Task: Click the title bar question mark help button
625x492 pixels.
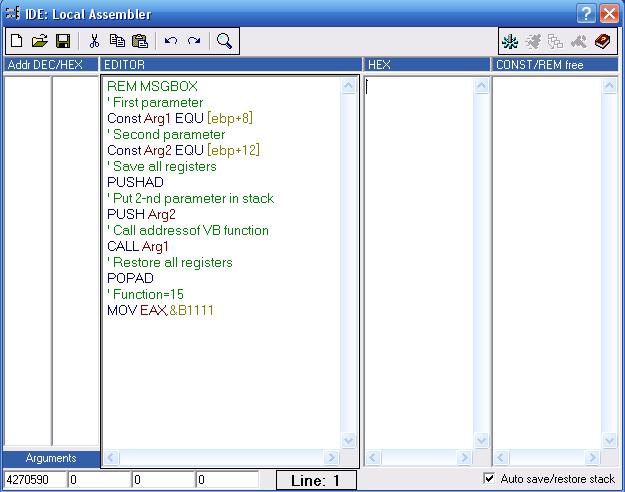Action: point(586,14)
